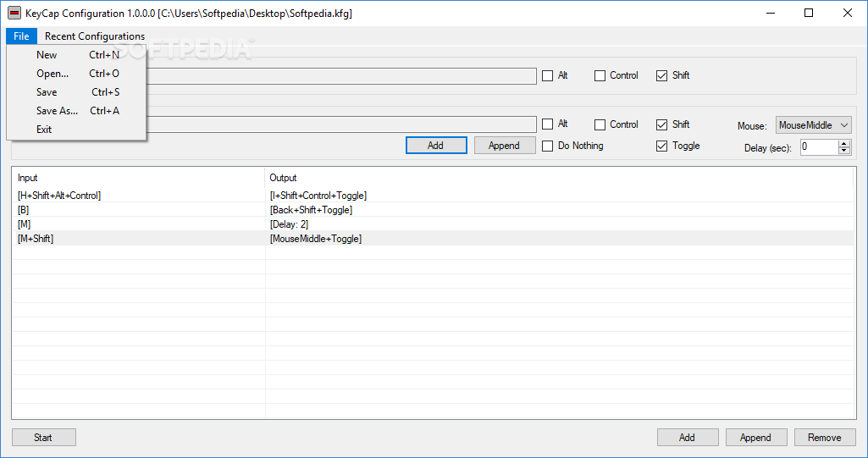Viewport: 868px width, 458px height.
Task: Decrease the Delay (sec) value with down arrow
Action: [x=844, y=151]
